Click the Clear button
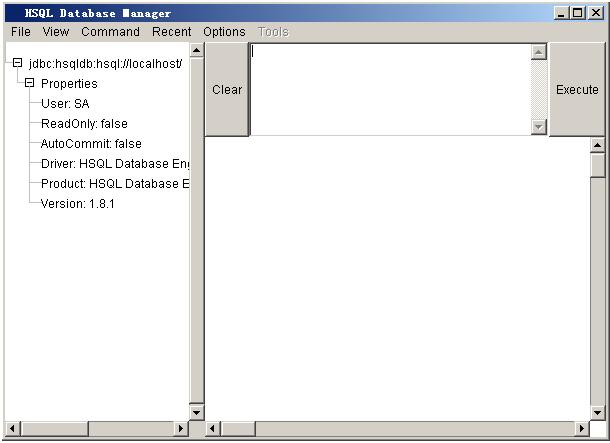 point(227,89)
